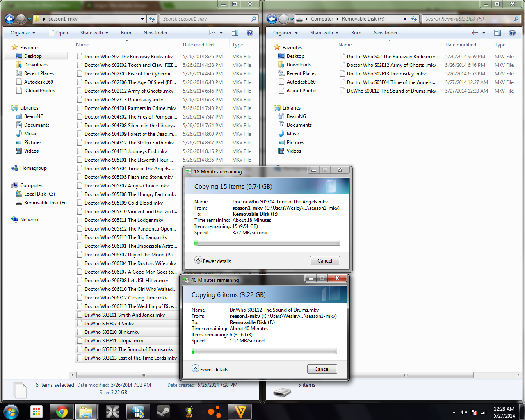Click New folder in season1-mkv toolbar

(155, 33)
